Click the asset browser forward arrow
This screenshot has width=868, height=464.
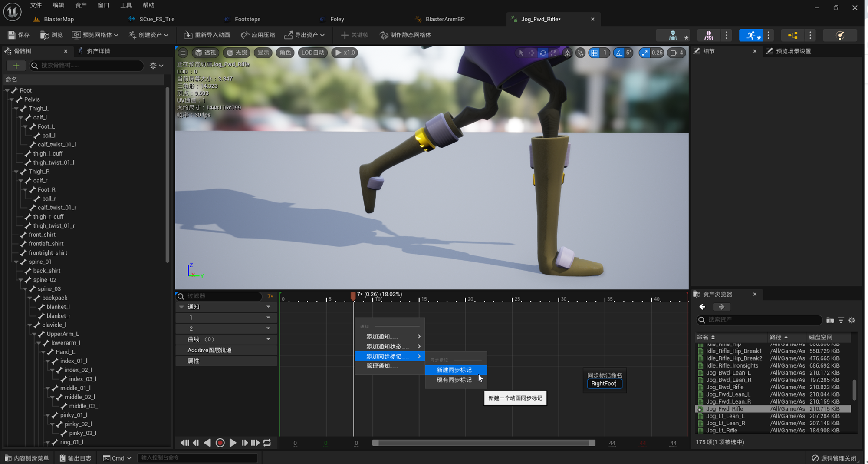[x=721, y=307]
